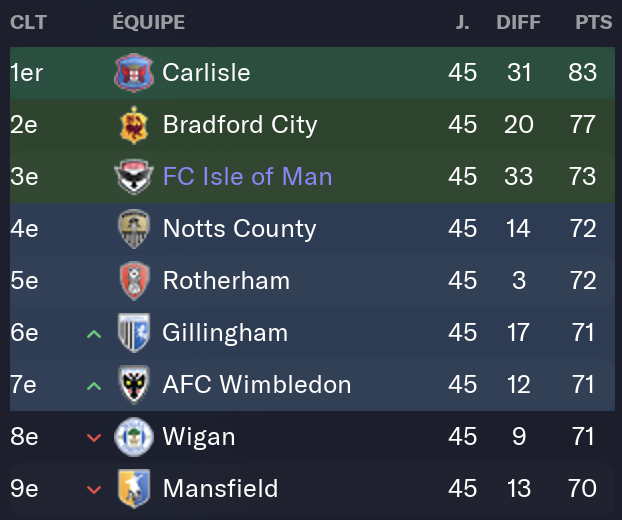The height and width of the screenshot is (520, 622).
Task: Click the AFC Wimbledon crest
Action: point(134,385)
